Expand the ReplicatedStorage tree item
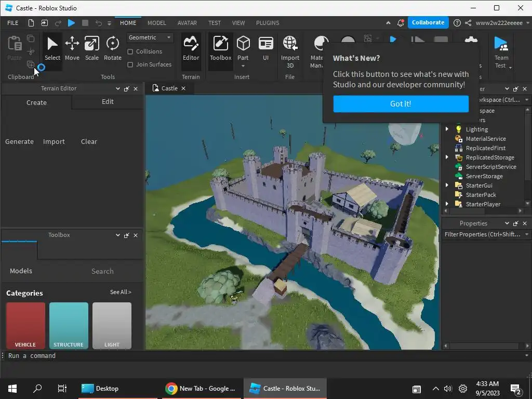The width and height of the screenshot is (532, 399). [447, 157]
